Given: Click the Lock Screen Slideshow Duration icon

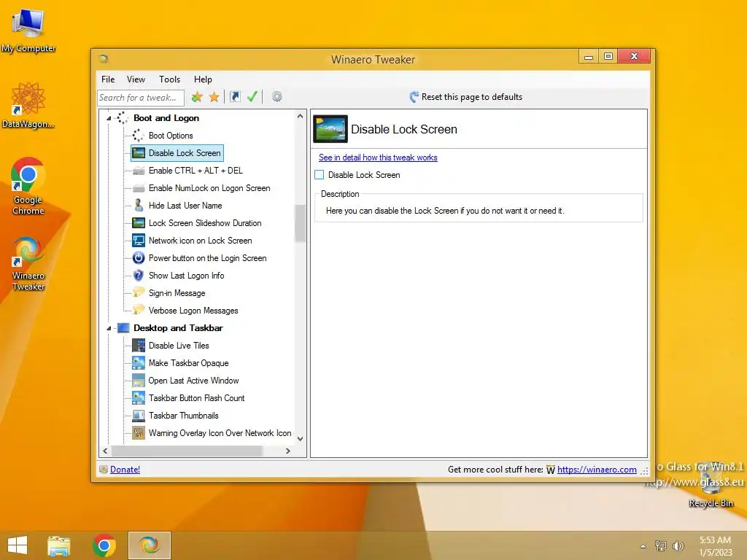Looking at the screenshot, I should pyautogui.click(x=139, y=223).
